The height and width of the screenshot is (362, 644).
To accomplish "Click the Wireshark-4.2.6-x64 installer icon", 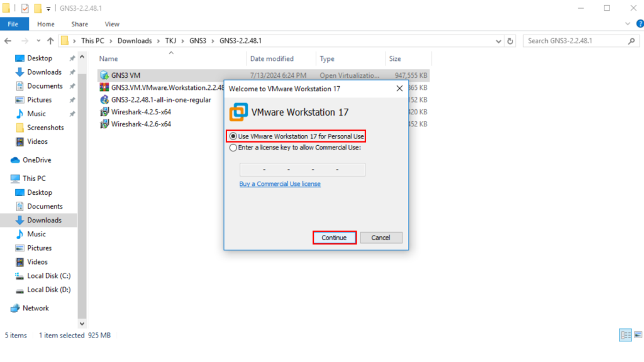I will pos(104,124).
